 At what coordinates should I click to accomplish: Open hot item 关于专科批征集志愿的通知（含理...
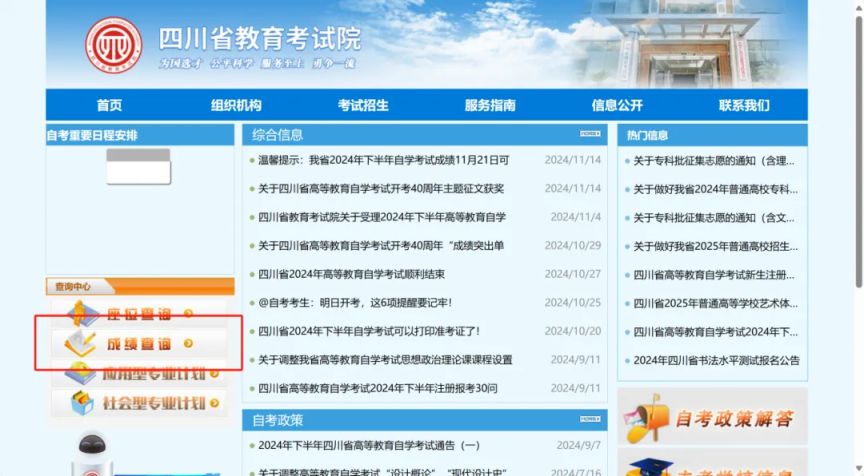(714, 161)
